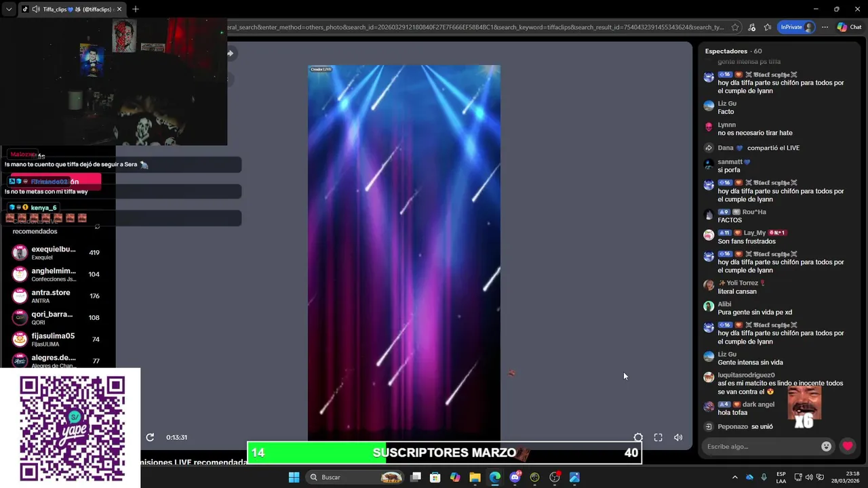Open the browser extensions icon
Screen dimensions: 868x488
(x=751, y=27)
